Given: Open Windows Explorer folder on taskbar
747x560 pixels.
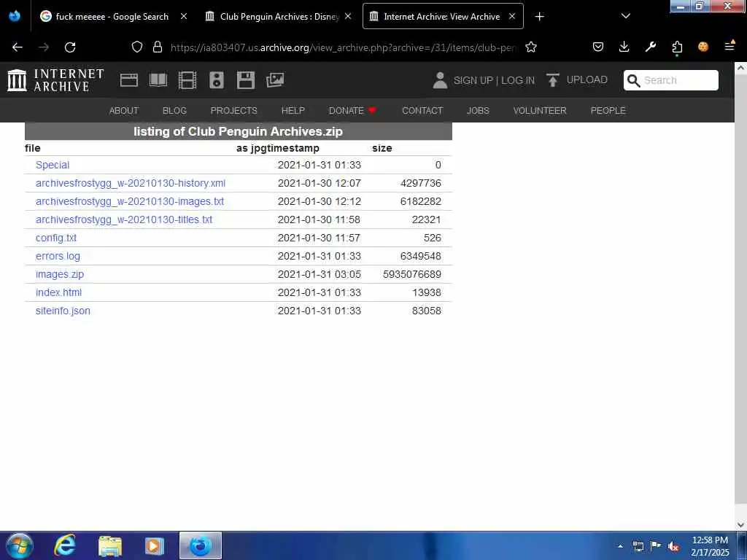Looking at the screenshot, I should click(x=110, y=545).
